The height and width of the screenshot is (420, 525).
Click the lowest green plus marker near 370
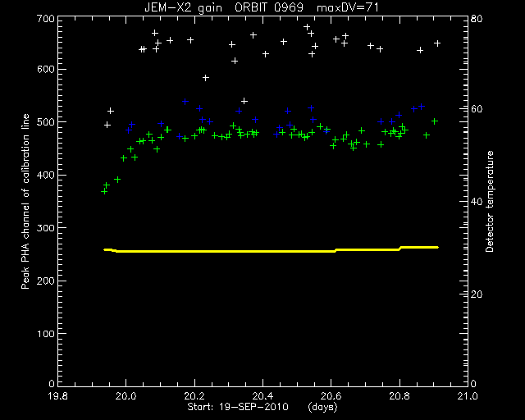(x=104, y=191)
